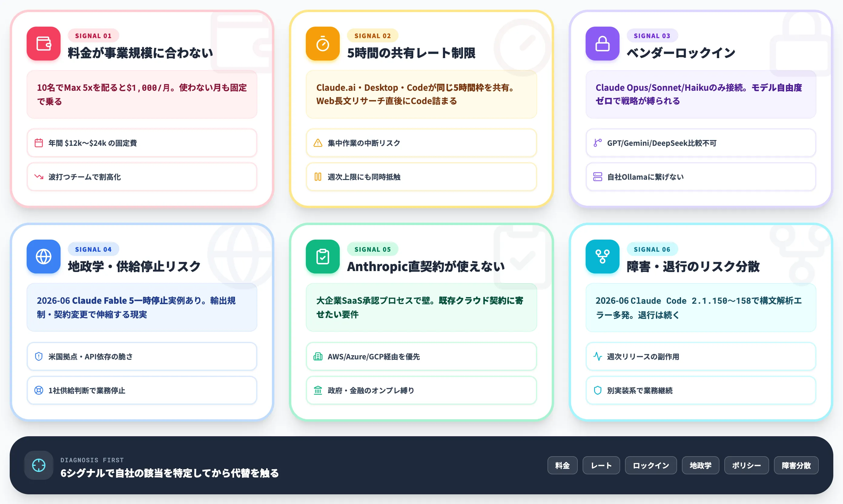Click the calendar icon beside 年間 $12k〜$24k
The height and width of the screenshot is (504, 843).
click(39, 143)
